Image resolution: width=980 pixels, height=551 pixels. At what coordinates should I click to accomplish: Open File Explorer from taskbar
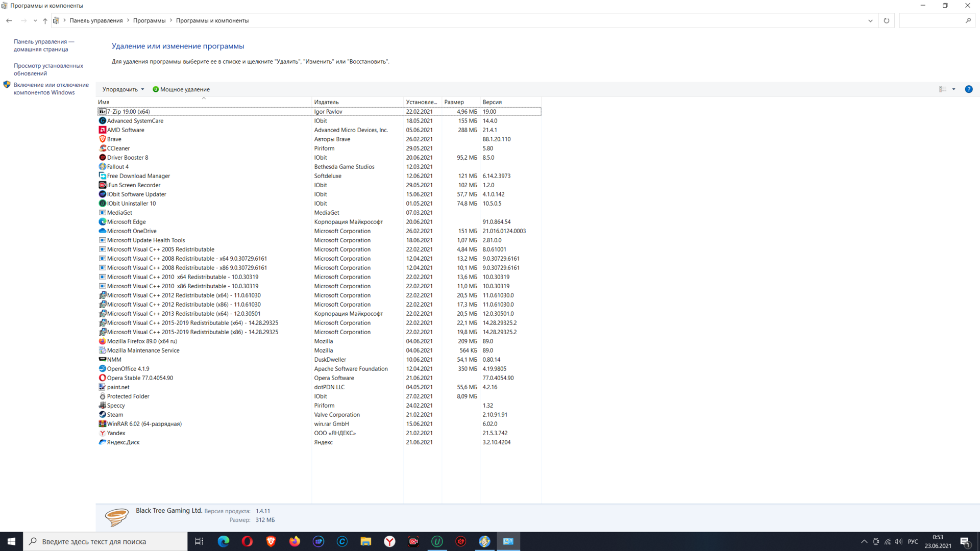pos(365,541)
